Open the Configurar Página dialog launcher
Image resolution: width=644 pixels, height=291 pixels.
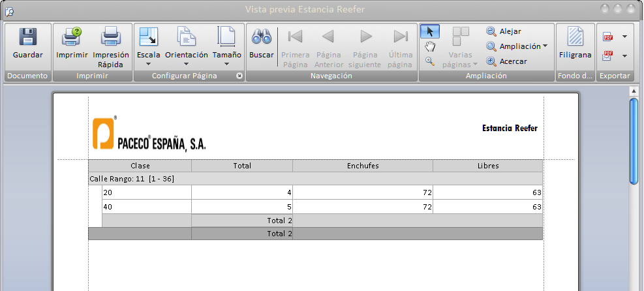(239, 76)
